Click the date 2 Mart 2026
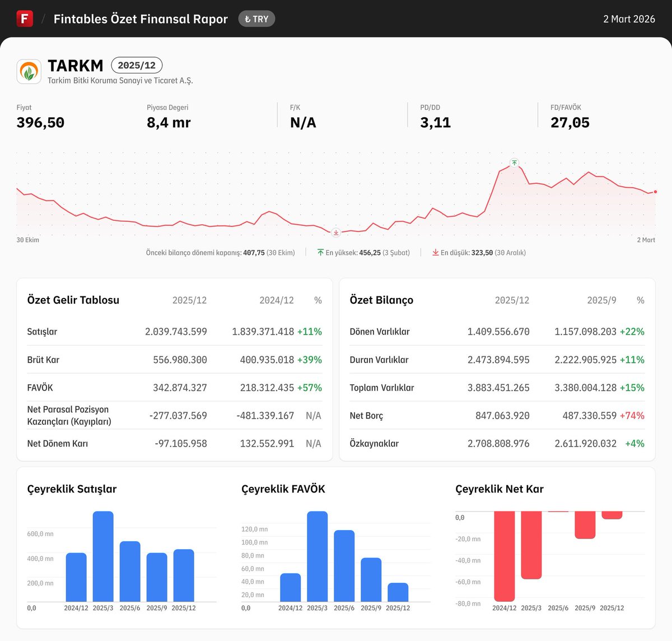Viewport: 672px width, 641px height. click(x=629, y=19)
